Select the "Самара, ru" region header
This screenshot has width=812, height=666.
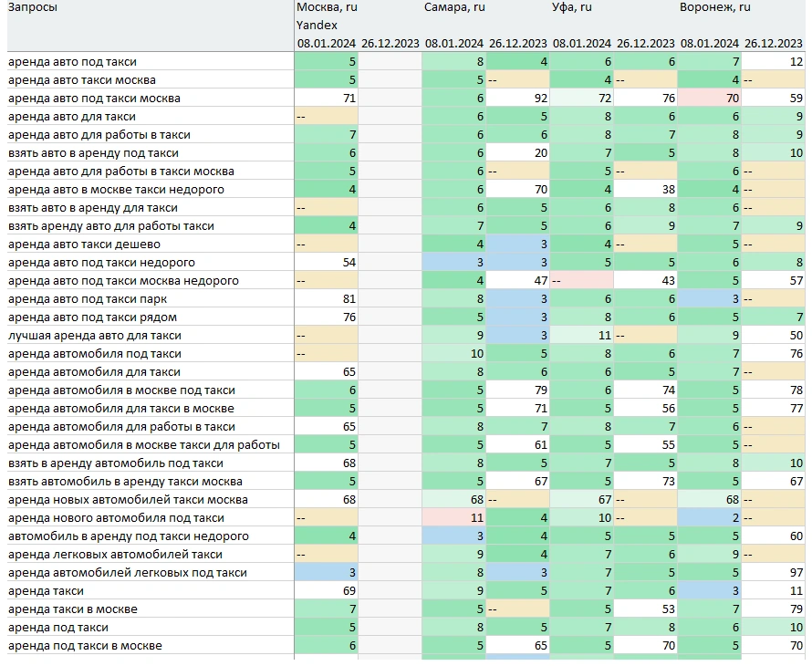tap(454, 7)
